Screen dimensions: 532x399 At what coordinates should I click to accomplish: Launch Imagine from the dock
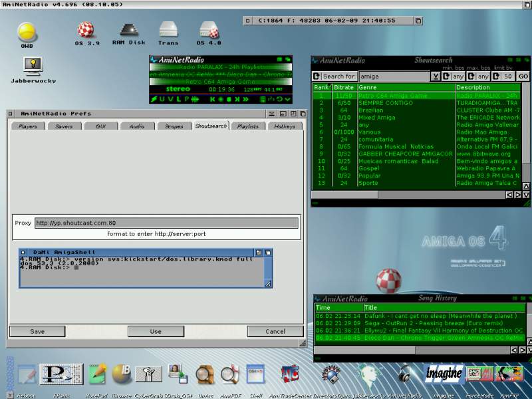pyautogui.click(x=444, y=372)
